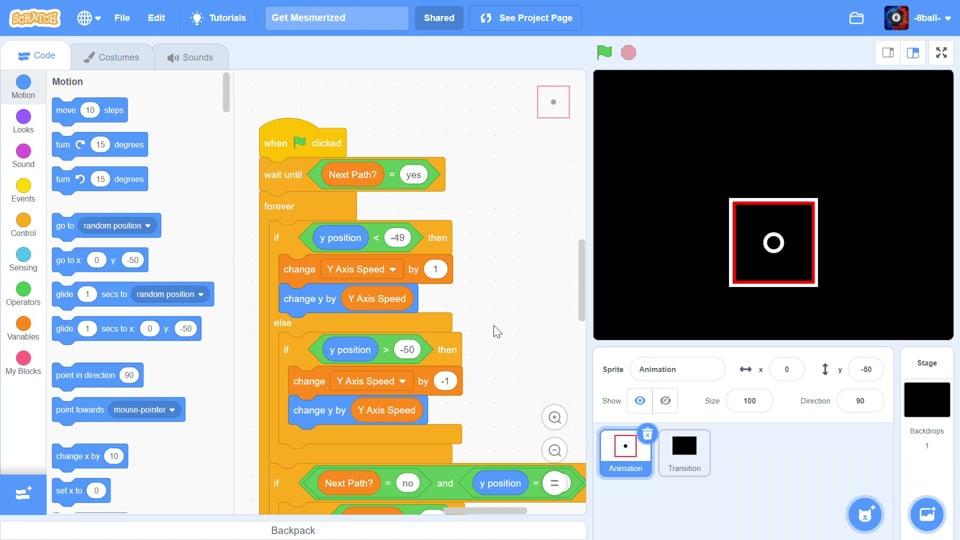Select the Variables block category

(23, 328)
